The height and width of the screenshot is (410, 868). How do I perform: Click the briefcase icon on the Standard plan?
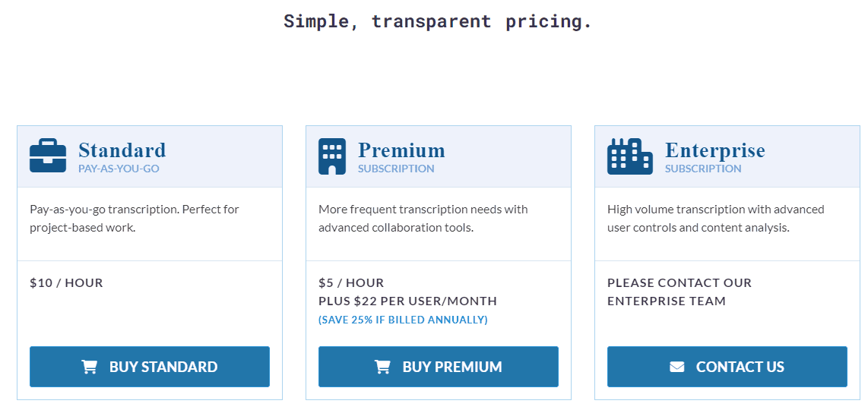coord(48,156)
